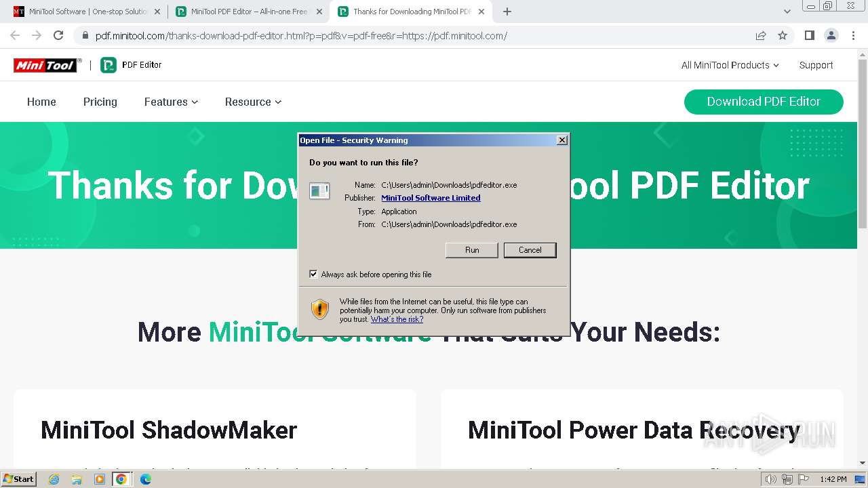Expand the Resource menu
The height and width of the screenshot is (488, 868).
[253, 102]
